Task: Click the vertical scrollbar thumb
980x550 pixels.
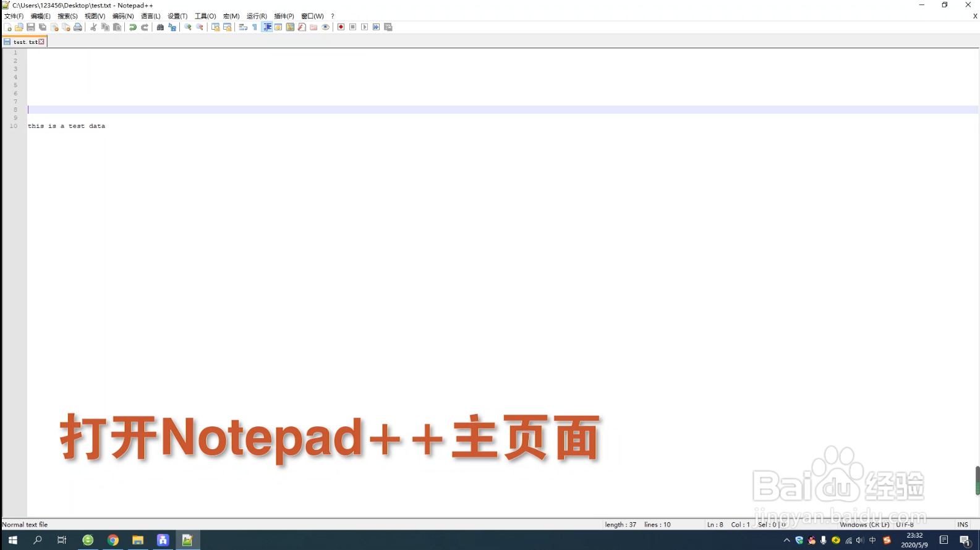Action: click(978, 480)
